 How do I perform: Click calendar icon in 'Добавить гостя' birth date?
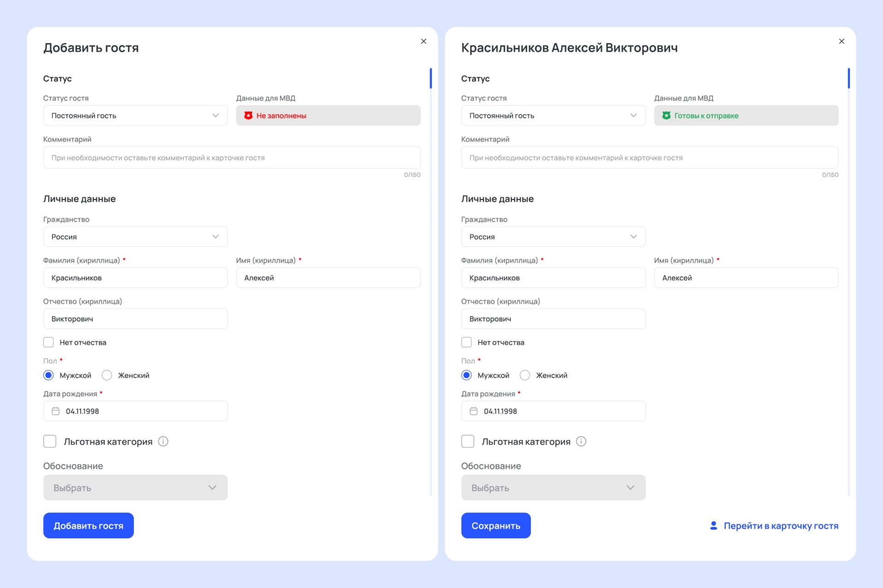(56, 411)
